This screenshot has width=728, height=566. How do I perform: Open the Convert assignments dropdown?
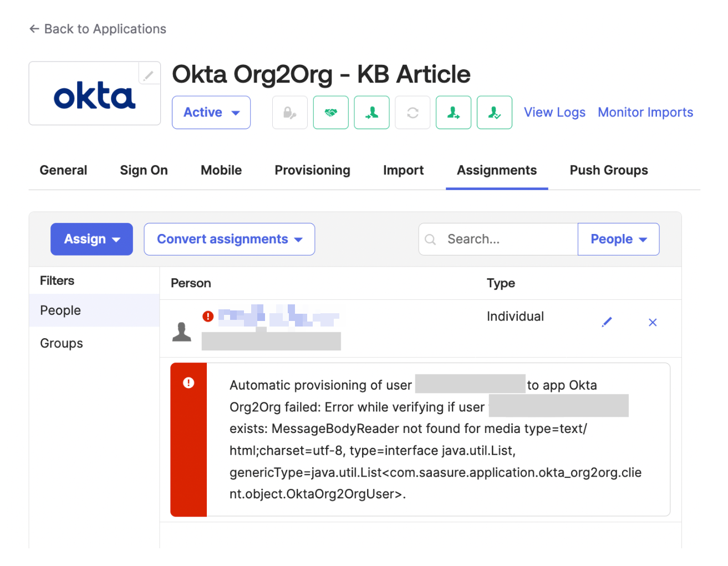click(x=230, y=239)
